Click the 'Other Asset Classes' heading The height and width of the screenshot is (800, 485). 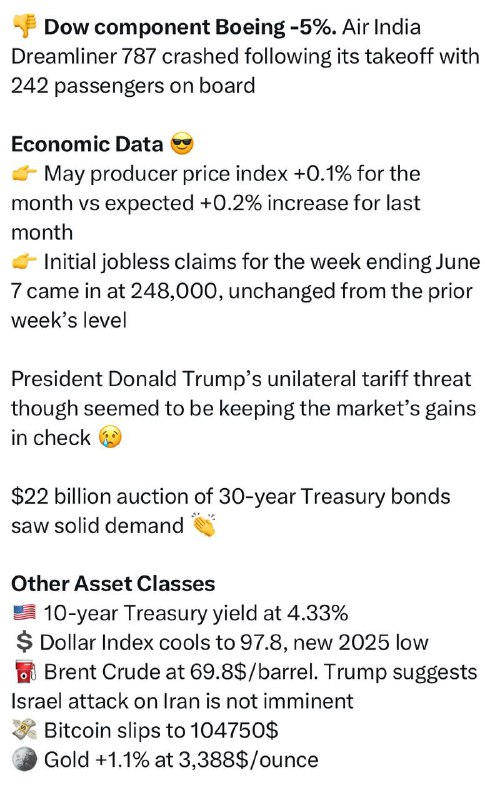(x=113, y=584)
